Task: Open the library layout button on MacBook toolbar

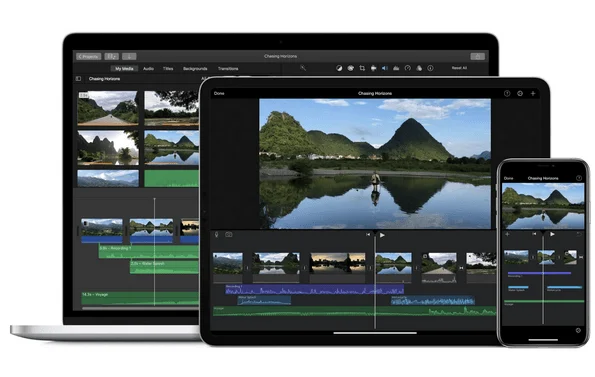Action: click(x=112, y=57)
